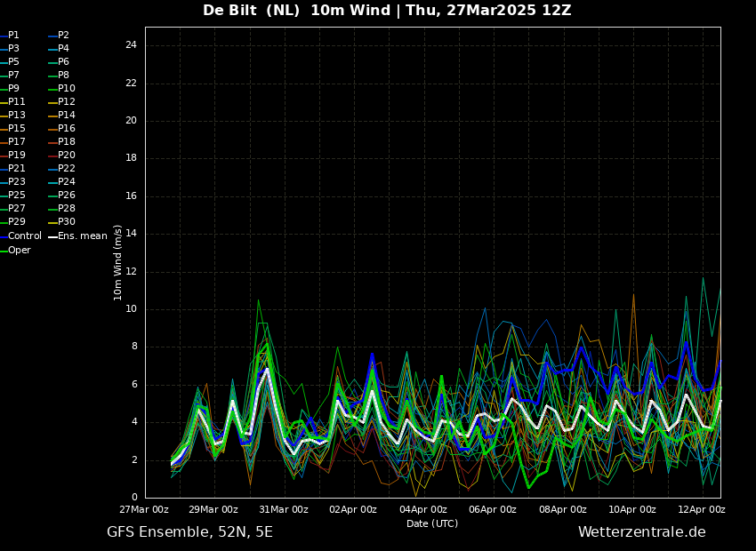Viewport: 756px width, 551px height.
Task: Select the P2 legend entry
Action: [63, 36]
